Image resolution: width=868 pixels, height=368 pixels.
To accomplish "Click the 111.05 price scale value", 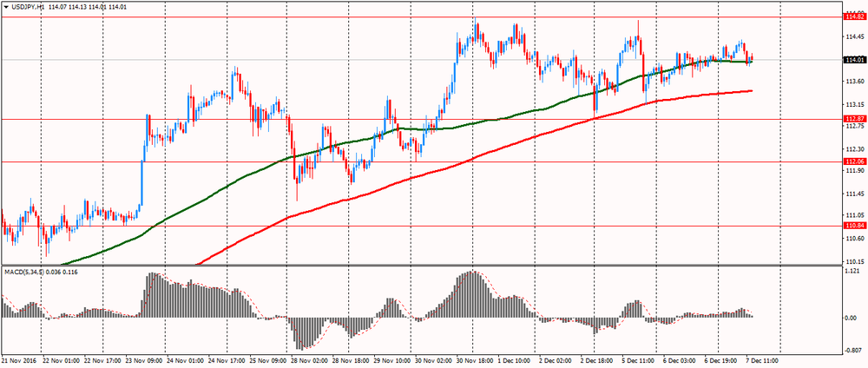I will [853, 216].
